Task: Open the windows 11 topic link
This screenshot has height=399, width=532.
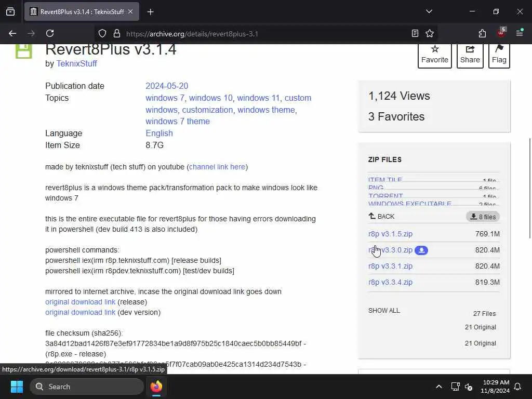Action: point(258,98)
